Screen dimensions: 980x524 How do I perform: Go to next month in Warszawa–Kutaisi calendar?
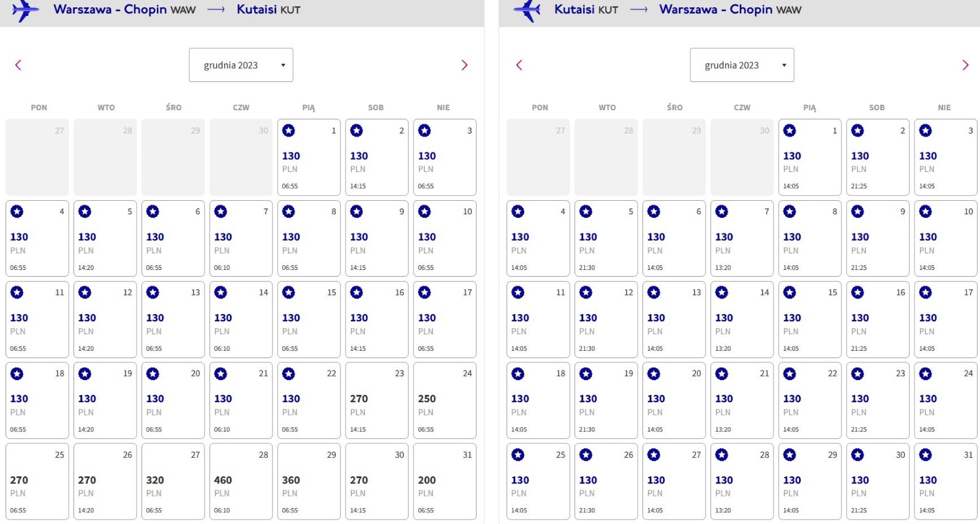pyautogui.click(x=464, y=65)
